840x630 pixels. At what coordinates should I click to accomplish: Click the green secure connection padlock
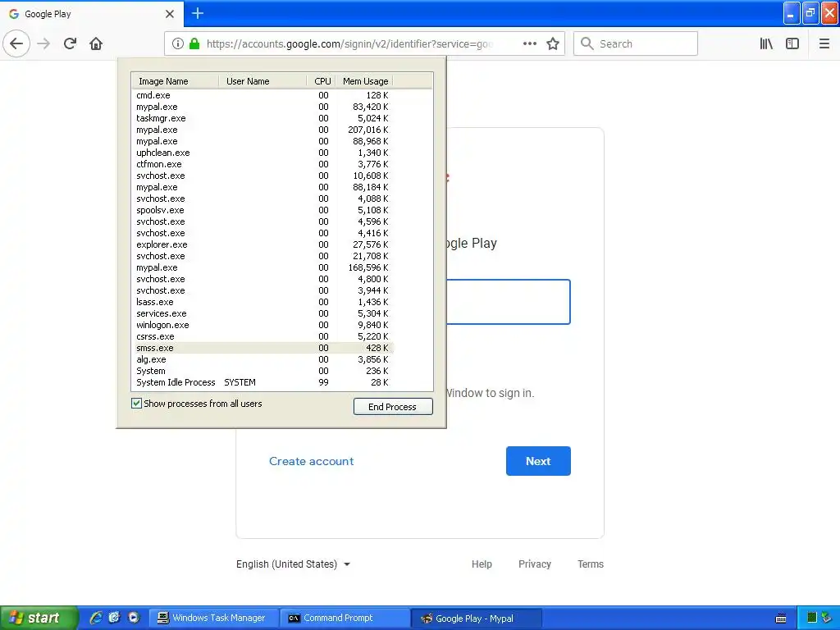[x=194, y=44]
